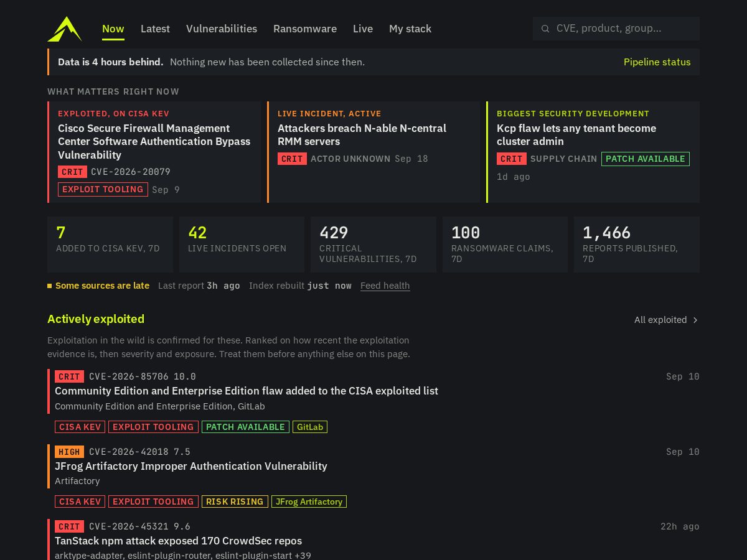Screen dimensions: 747x560
Task: Open the 1,466 reports published stat tile
Action: pos(637,245)
